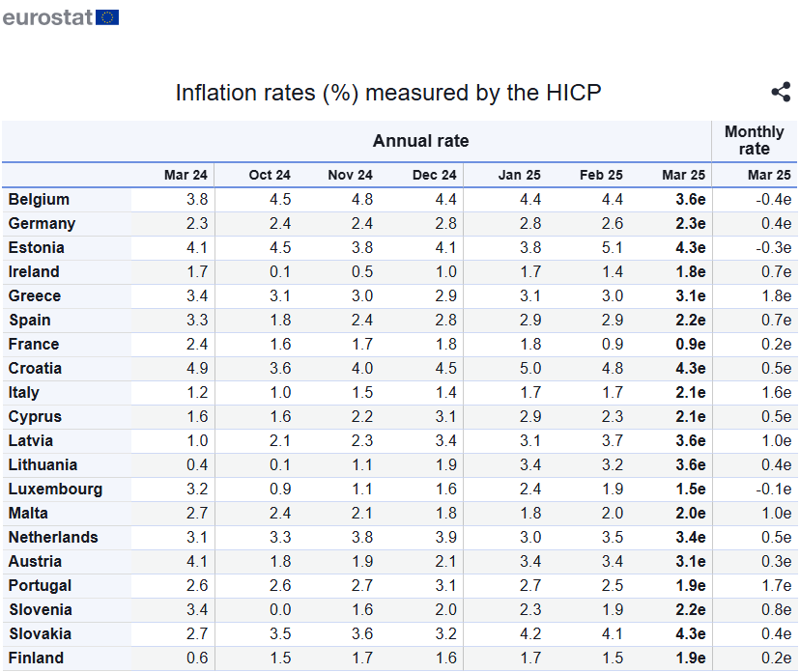The image size is (800, 672).
Task: Click the Finland row label
Action: pos(36,658)
